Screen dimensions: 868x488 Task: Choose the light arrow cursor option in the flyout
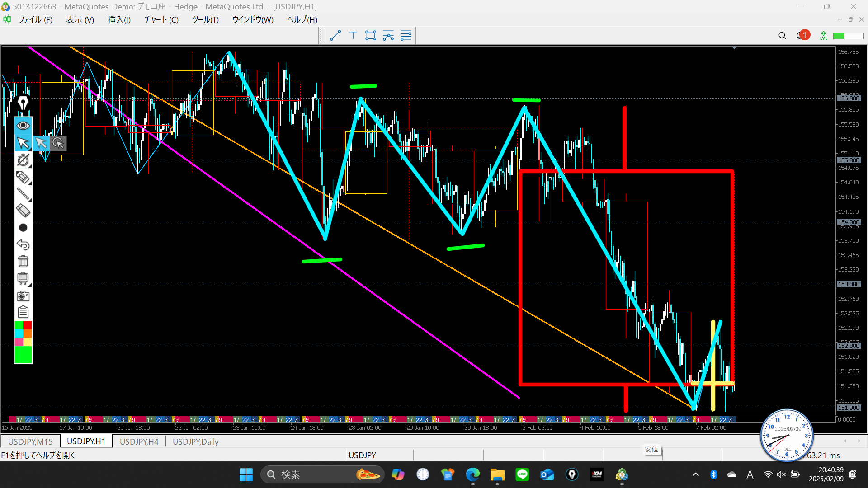[x=41, y=143]
